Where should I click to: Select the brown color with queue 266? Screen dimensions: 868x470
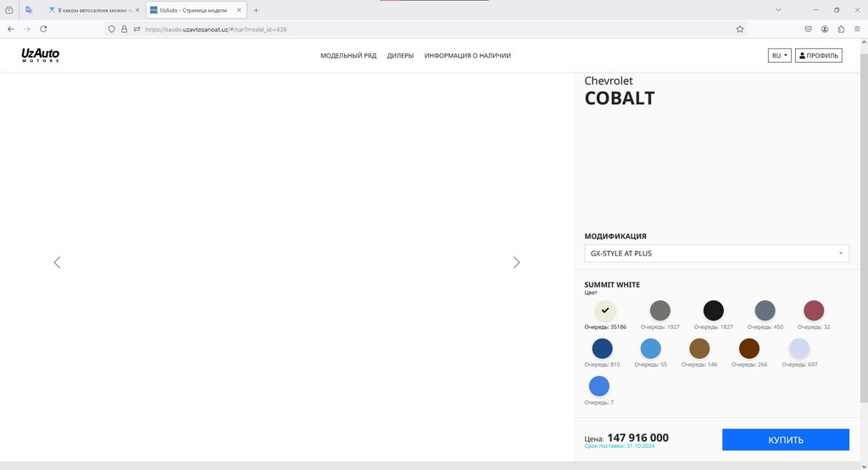point(749,349)
